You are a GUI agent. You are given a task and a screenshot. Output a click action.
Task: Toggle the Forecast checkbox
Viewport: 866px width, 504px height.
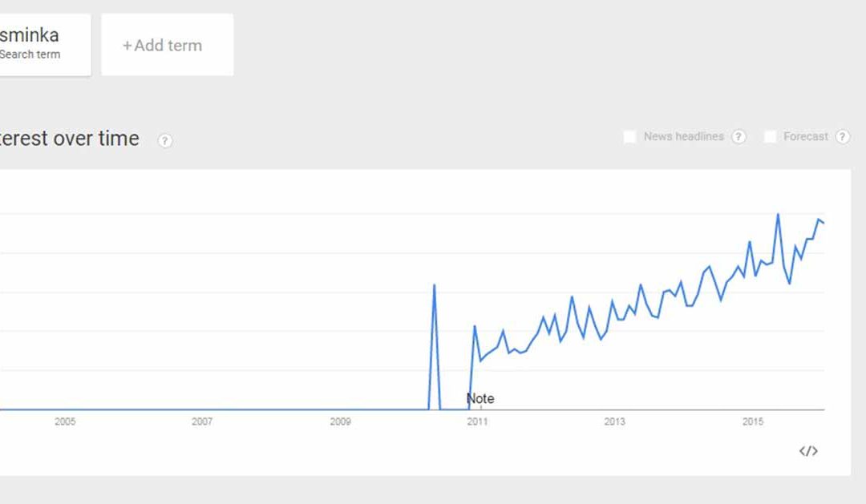click(x=770, y=137)
